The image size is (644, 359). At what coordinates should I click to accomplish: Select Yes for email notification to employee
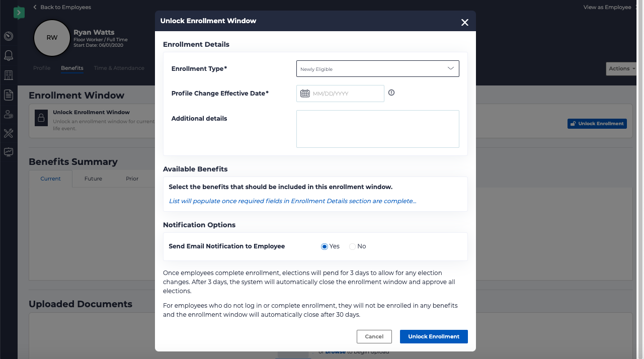point(324,246)
